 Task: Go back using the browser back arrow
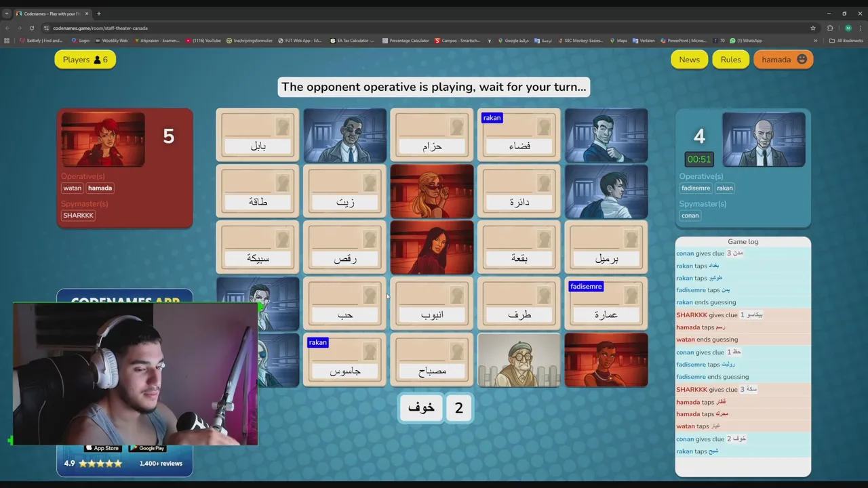point(7,28)
